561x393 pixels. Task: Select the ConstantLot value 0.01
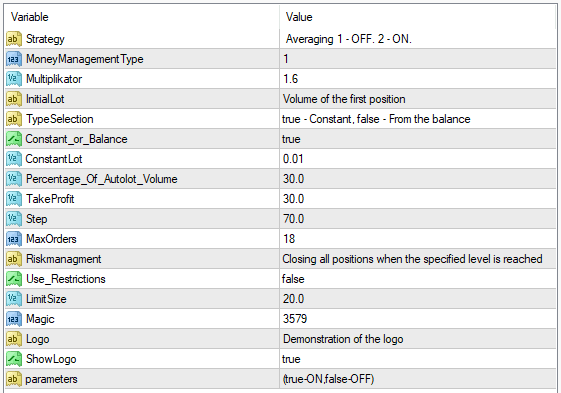tap(418, 159)
